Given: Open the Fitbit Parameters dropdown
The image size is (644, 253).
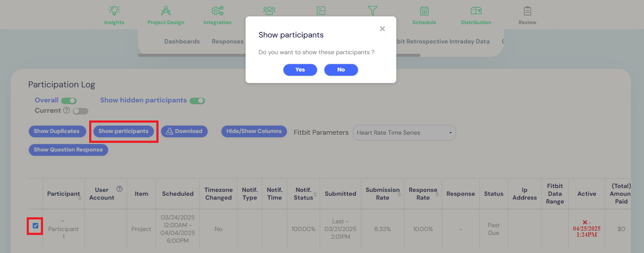Looking at the screenshot, I should (404, 133).
